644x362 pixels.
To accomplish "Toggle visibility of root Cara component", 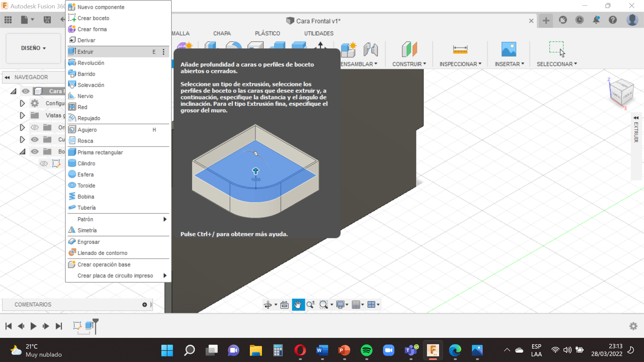I will tap(25, 91).
